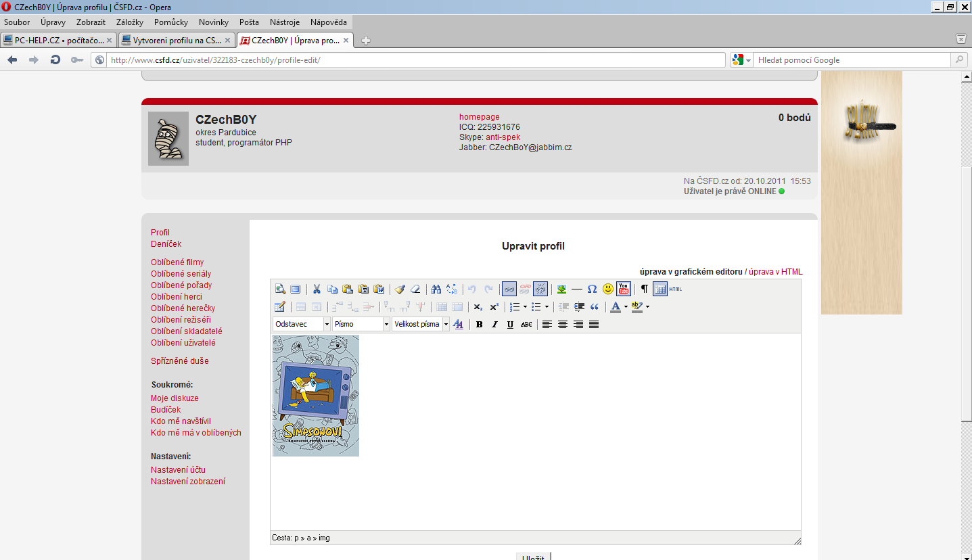Open the Google search engine dropdown
The height and width of the screenshot is (560, 972).
point(742,60)
